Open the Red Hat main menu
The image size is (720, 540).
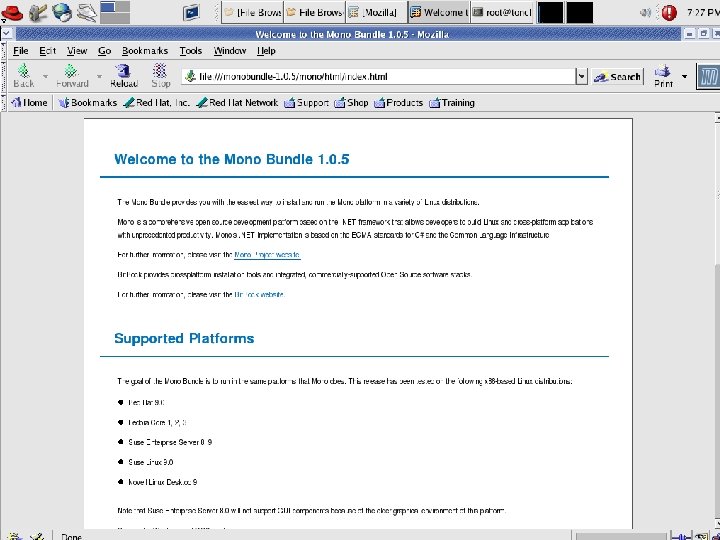tap(12, 12)
